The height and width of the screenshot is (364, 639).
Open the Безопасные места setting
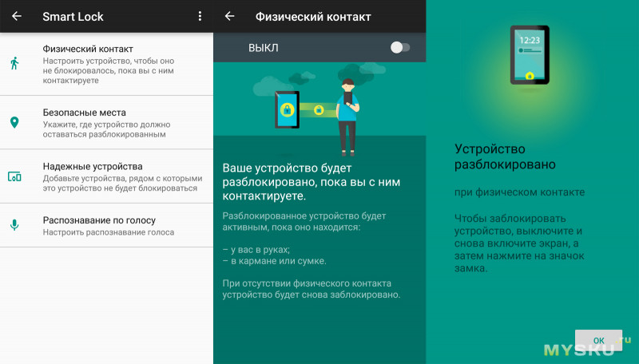[106, 123]
